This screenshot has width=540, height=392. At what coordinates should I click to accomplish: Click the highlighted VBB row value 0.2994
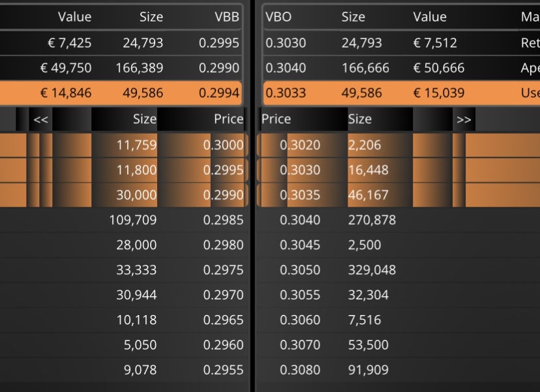click(x=219, y=93)
